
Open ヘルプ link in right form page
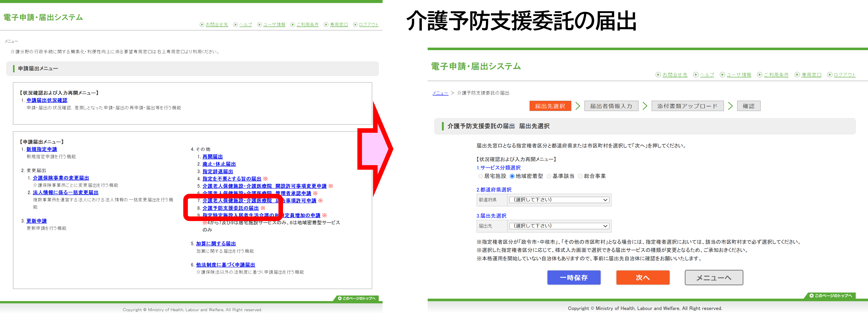pos(707,75)
